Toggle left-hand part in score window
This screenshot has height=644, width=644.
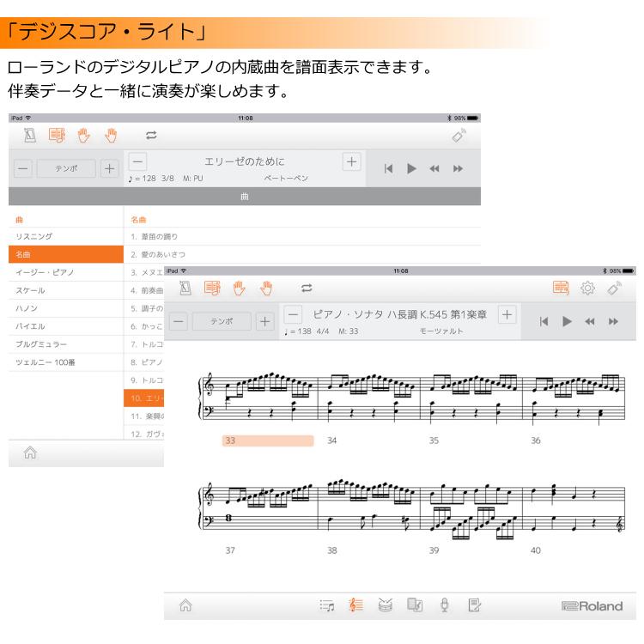tap(239, 288)
